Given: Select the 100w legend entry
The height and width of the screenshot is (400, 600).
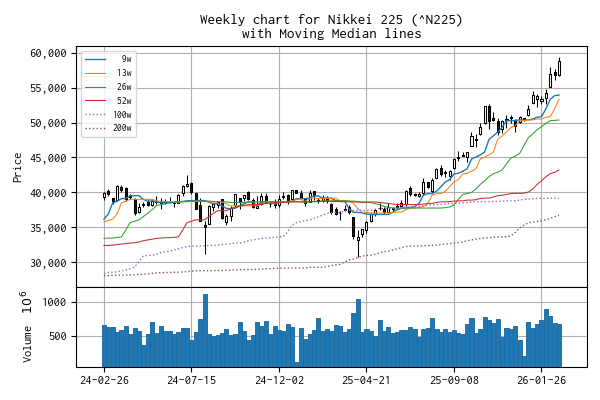Looking at the screenshot, I should click(109, 114).
